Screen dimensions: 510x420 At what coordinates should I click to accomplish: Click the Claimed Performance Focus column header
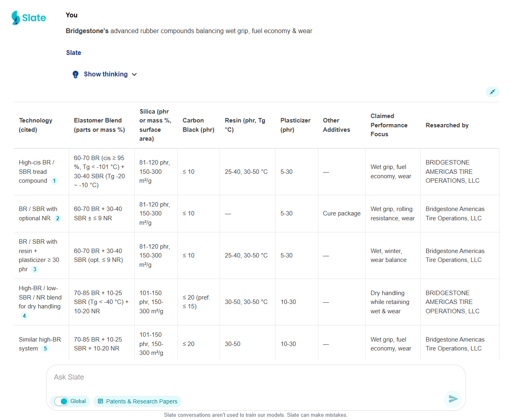click(x=389, y=125)
